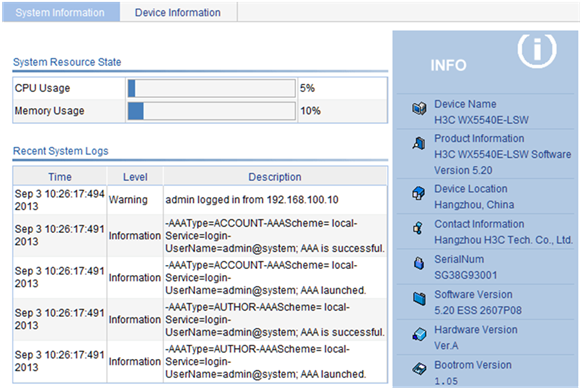Image resolution: width=581 pixels, height=389 pixels.
Task: Click the CPU Usage progress bar
Action: [x=212, y=89]
